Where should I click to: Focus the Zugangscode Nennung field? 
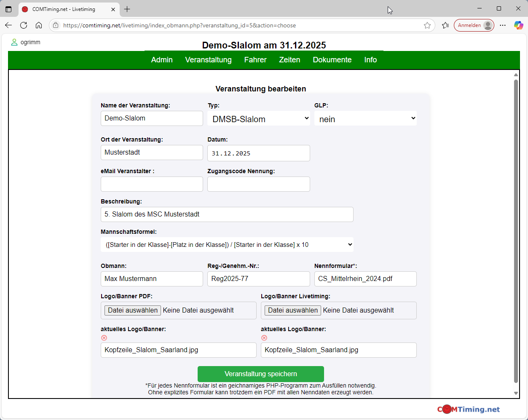tap(259, 184)
